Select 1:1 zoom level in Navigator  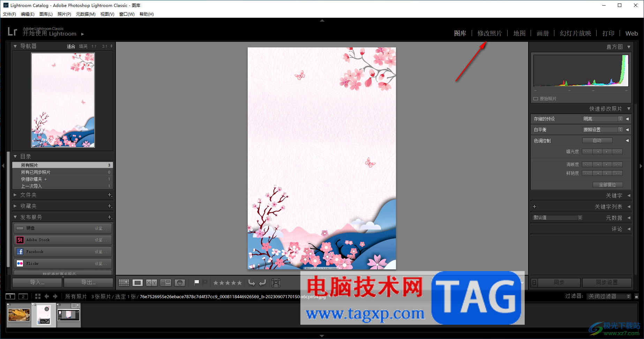pos(94,46)
